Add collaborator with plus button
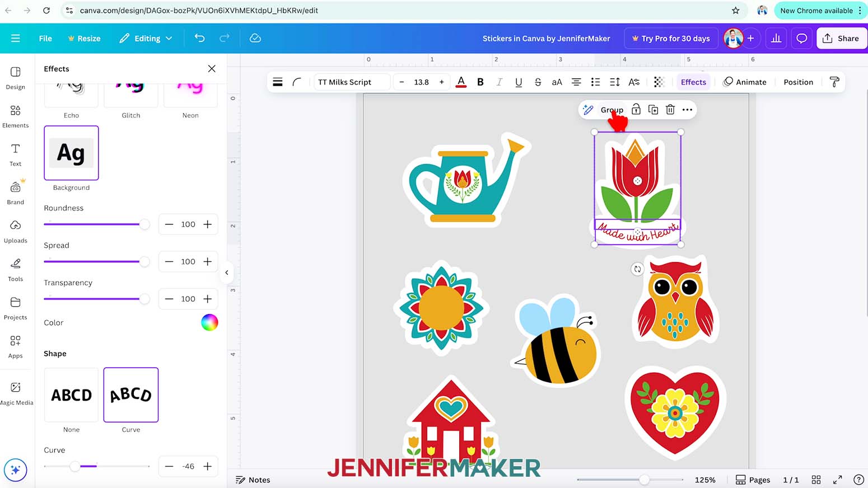 (x=750, y=39)
